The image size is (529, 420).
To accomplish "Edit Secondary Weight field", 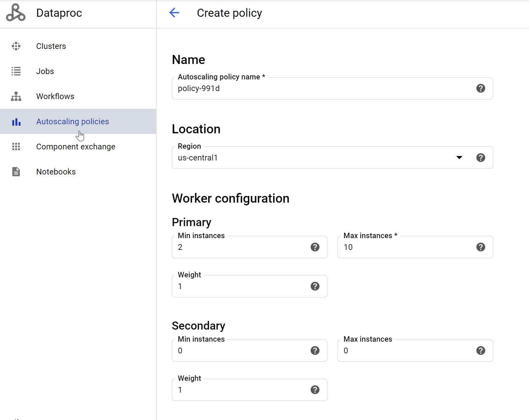I will coord(249,390).
